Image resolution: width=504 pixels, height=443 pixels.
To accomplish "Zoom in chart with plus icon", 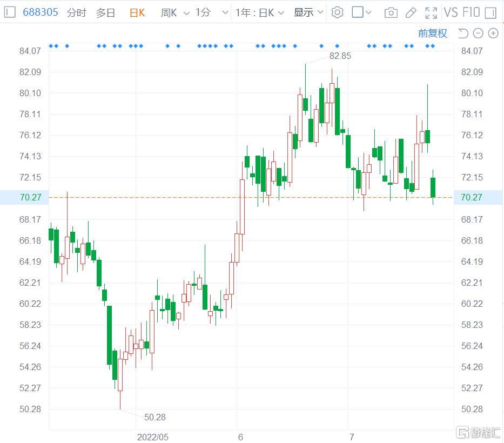I will 493,33.
